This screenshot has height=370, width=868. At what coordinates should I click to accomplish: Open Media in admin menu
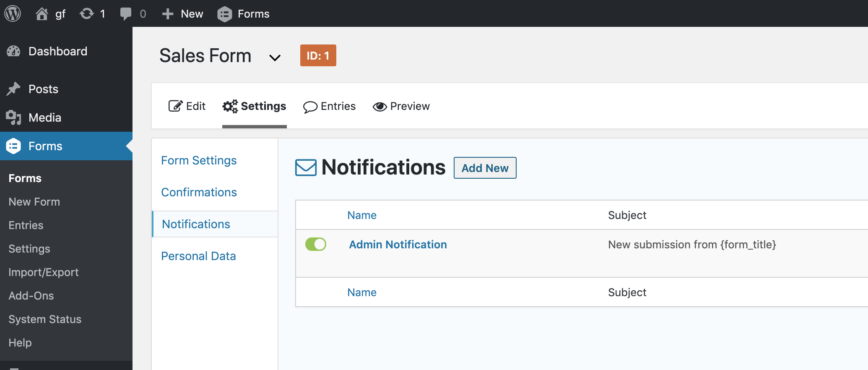pos(45,117)
